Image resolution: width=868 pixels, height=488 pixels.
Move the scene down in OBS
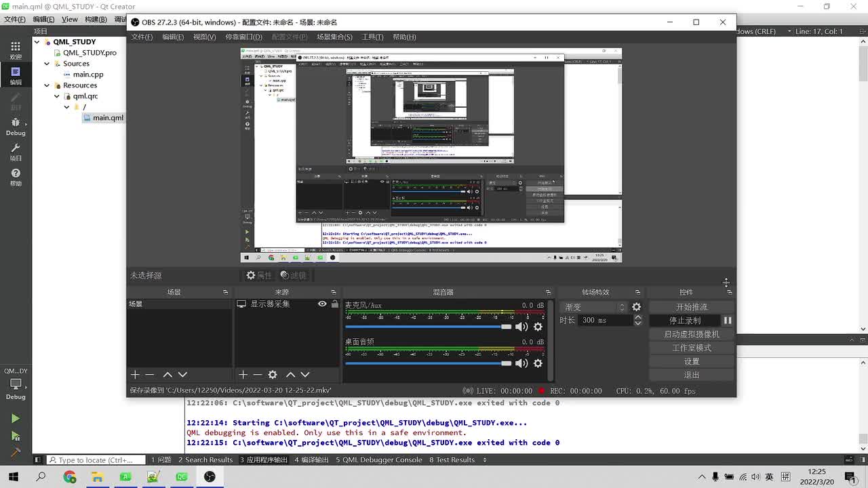(x=182, y=374)
